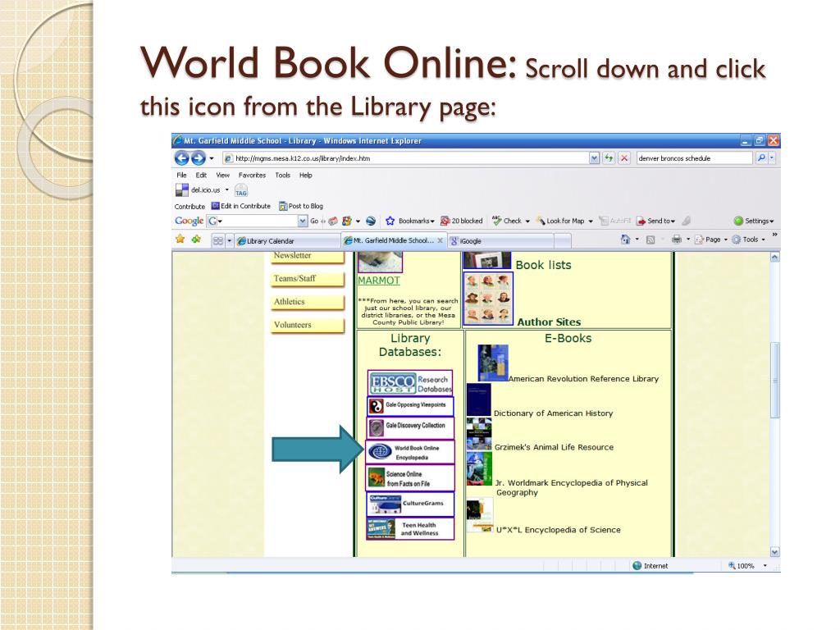The height and width of the screenshot is (630, 840).
Task: Open EBSCOhost Research Databases logo
Action: 410,384
